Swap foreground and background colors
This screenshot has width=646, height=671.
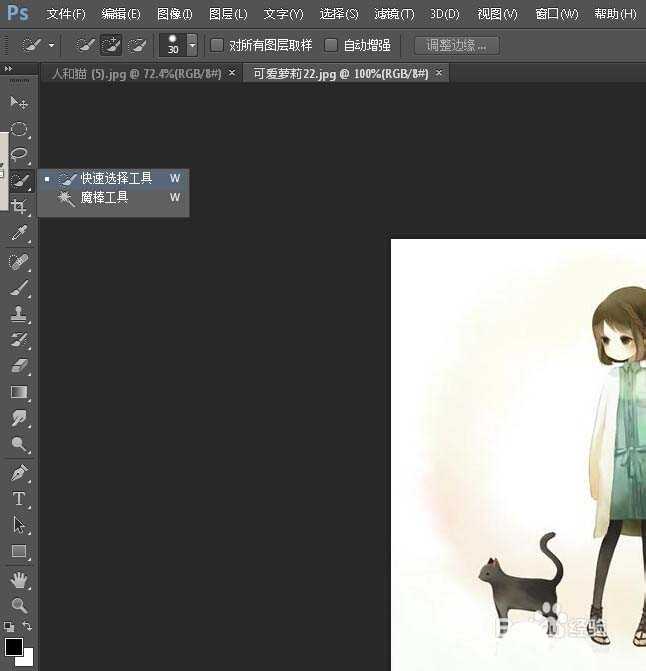pyautogui.click(x=28, y=627)
